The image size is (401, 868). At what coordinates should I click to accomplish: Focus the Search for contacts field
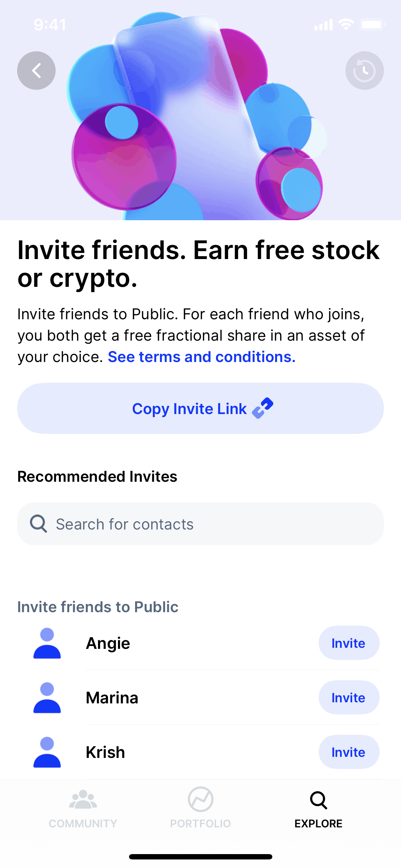[214, 524]
